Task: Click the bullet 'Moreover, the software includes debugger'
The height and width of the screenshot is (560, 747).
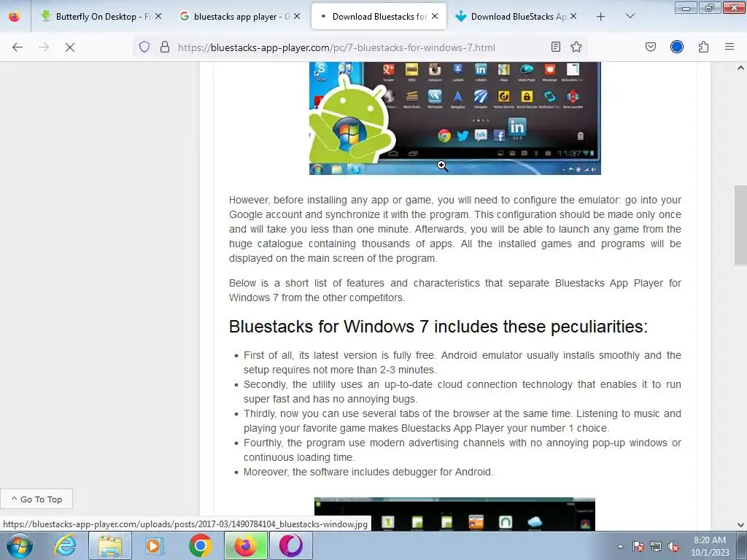Action: pos(368,472)
